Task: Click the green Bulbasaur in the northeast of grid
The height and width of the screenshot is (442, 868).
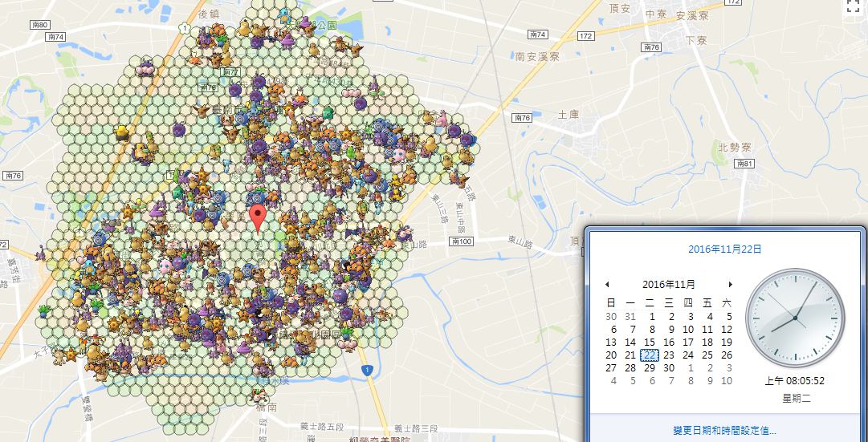Action: [328, 113]
